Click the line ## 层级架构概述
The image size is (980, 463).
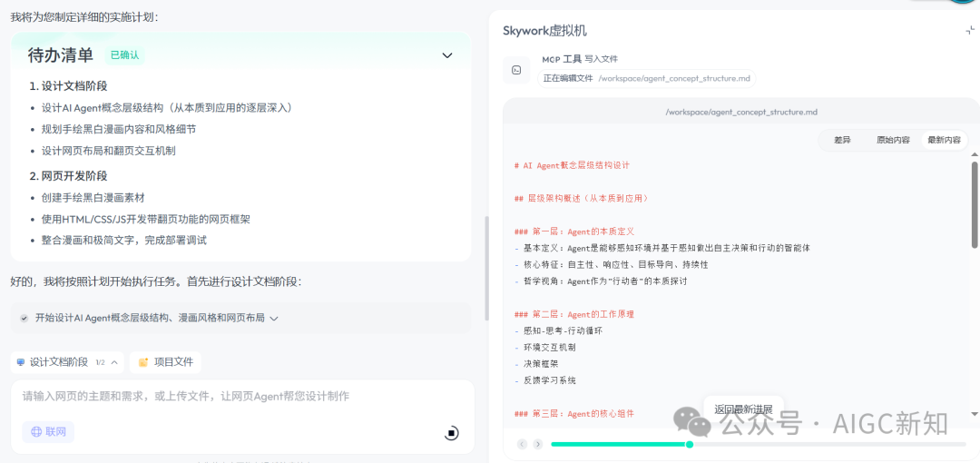[x=582, y=198]
